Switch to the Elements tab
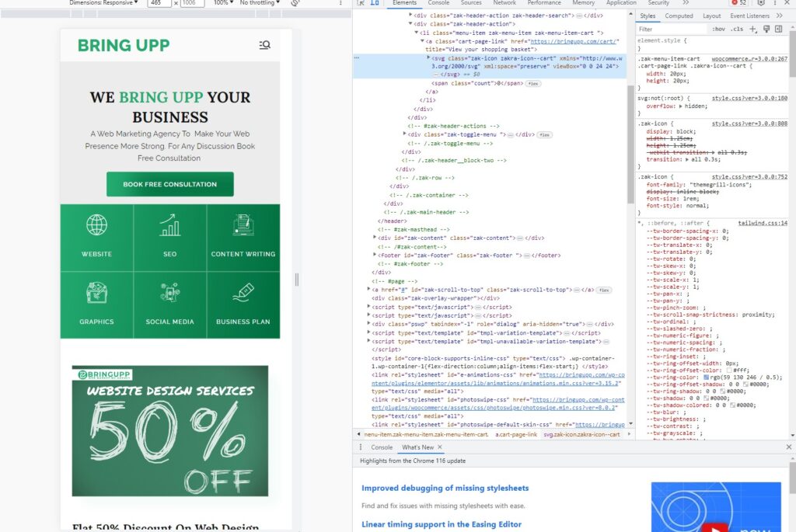 tap(404, 3)
